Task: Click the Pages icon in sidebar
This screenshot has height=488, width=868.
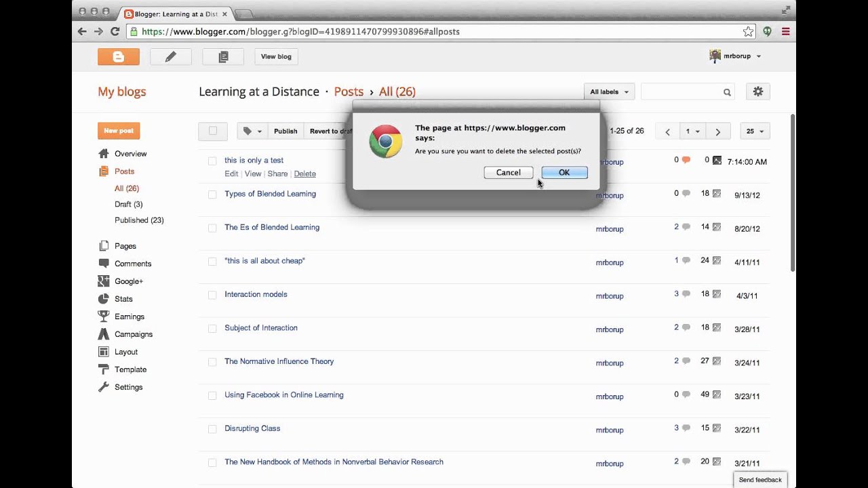Action: [103, 246]
